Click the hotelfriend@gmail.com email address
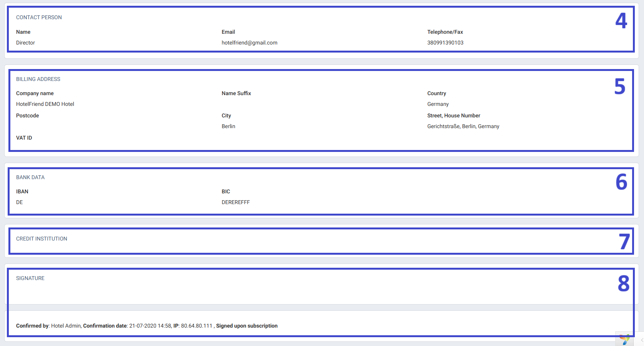The image size is (644, 346). (x=250, y=43)
